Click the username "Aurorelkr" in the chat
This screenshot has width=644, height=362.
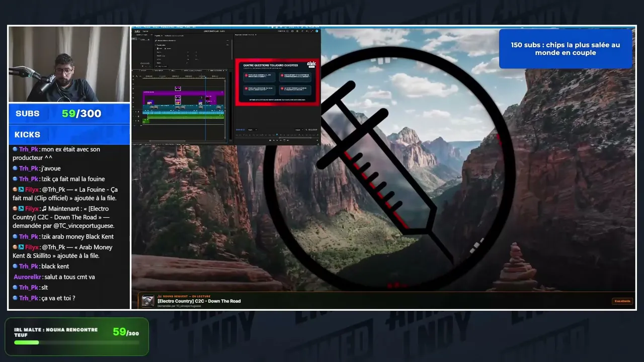[x=28, y=277]
